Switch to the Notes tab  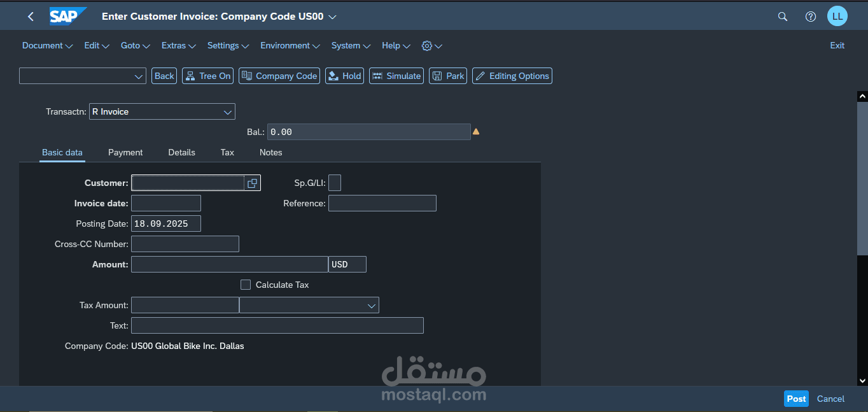point(270,153)
